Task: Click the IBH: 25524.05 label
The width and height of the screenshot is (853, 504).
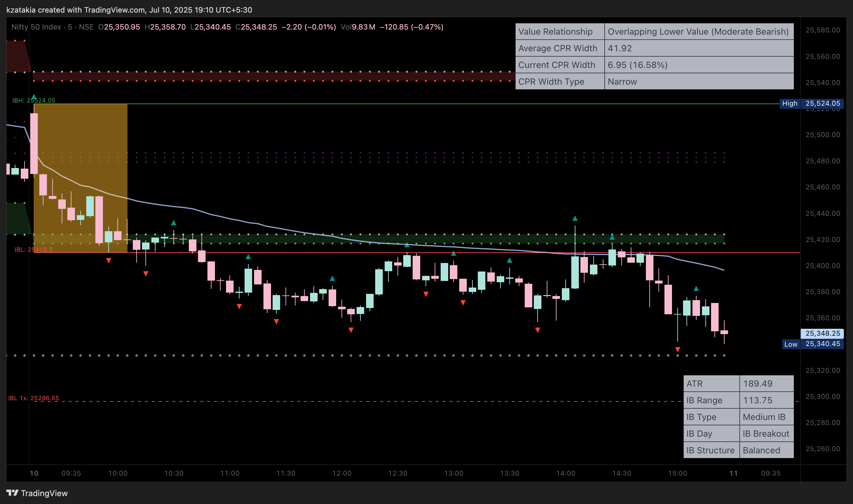Action: (x=34, y=100)
